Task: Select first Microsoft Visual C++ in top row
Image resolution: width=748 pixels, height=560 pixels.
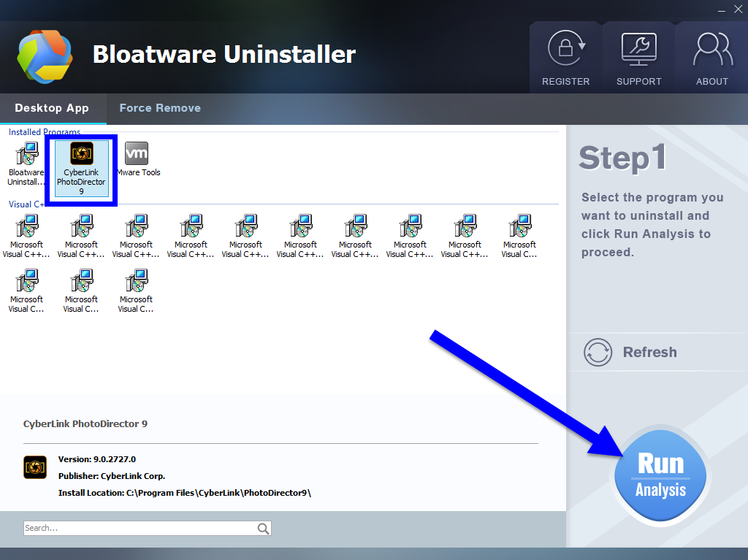Action: point(27,226)
